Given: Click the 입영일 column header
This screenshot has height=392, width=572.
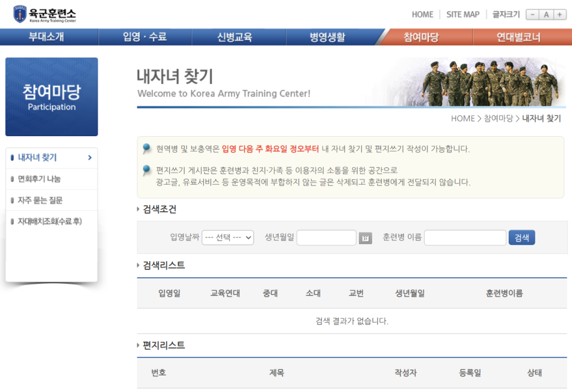Looking at the screenshot, I should coord(169,293).
